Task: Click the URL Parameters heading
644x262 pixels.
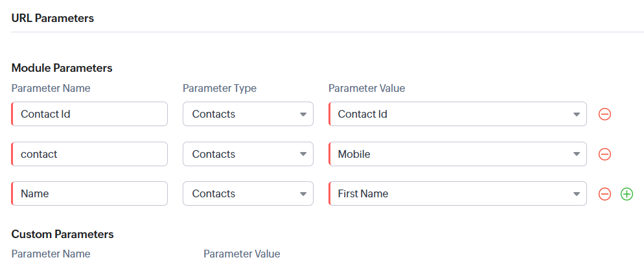Action: click(52, 18)
